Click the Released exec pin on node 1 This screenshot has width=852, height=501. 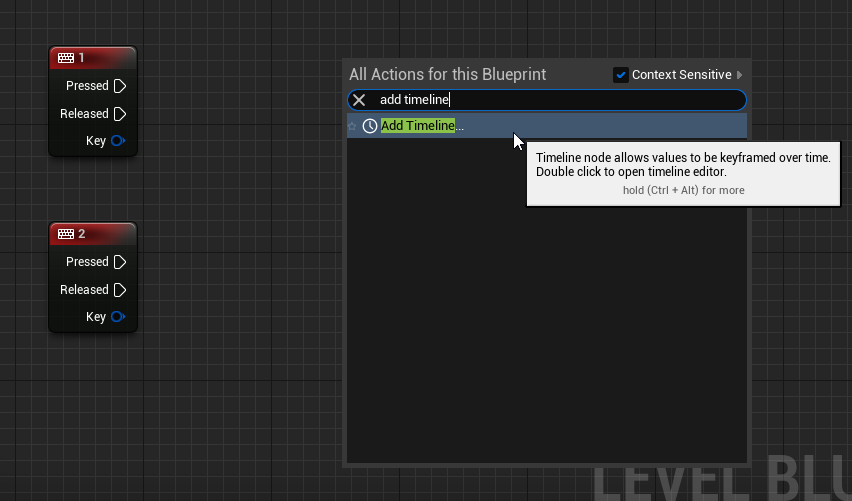(120, 114)
